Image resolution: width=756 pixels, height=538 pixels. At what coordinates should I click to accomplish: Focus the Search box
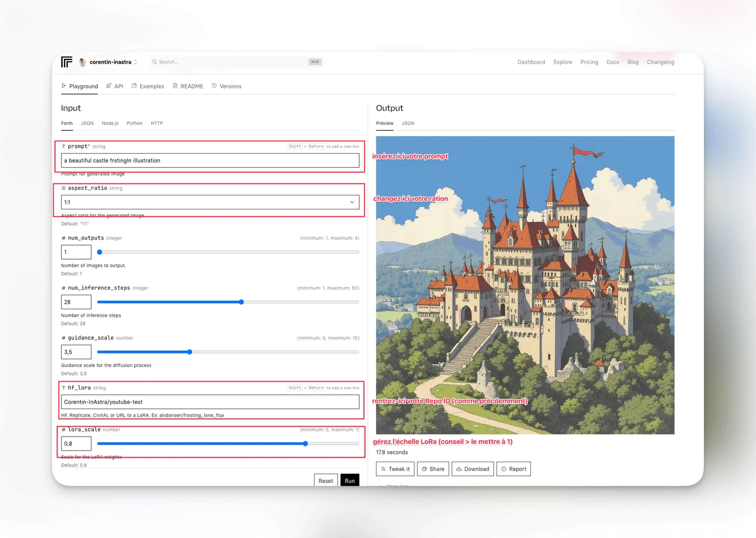tap(236, 62)
